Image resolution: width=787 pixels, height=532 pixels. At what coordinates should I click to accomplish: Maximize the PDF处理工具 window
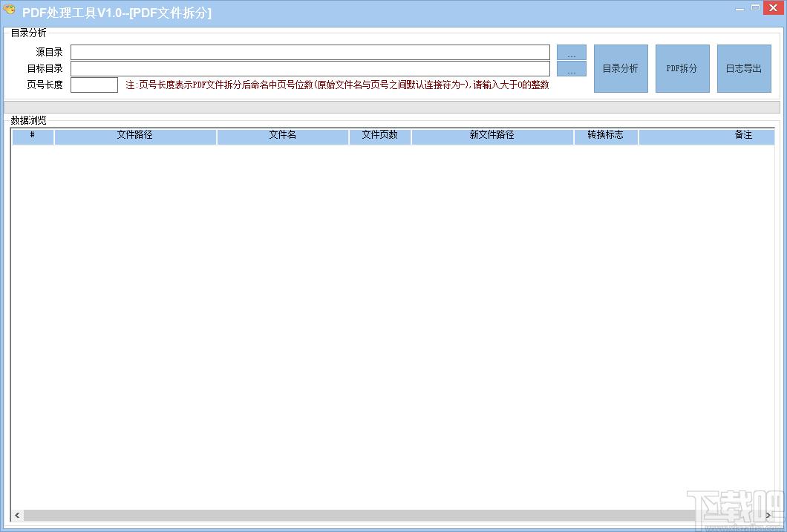pyautogui.click(x=755, y=8)
